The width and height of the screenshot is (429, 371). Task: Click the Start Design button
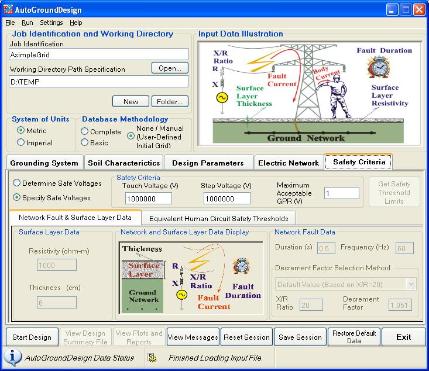[32, 337]
